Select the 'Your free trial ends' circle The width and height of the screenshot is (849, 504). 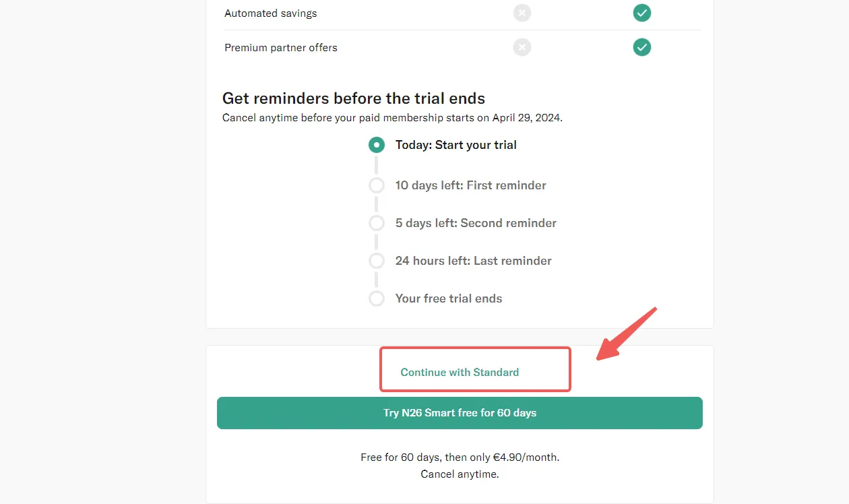(x=377, y=298)
